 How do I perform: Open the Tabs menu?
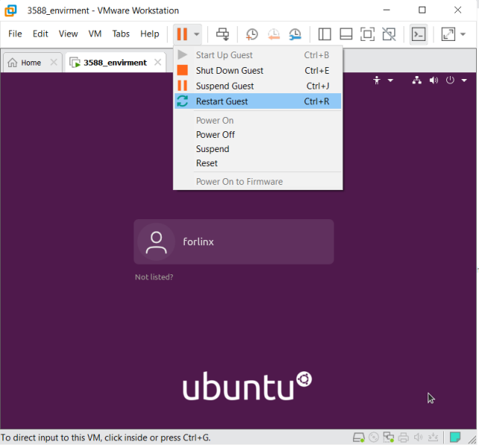pyautogui.click(x=121, y=34)
